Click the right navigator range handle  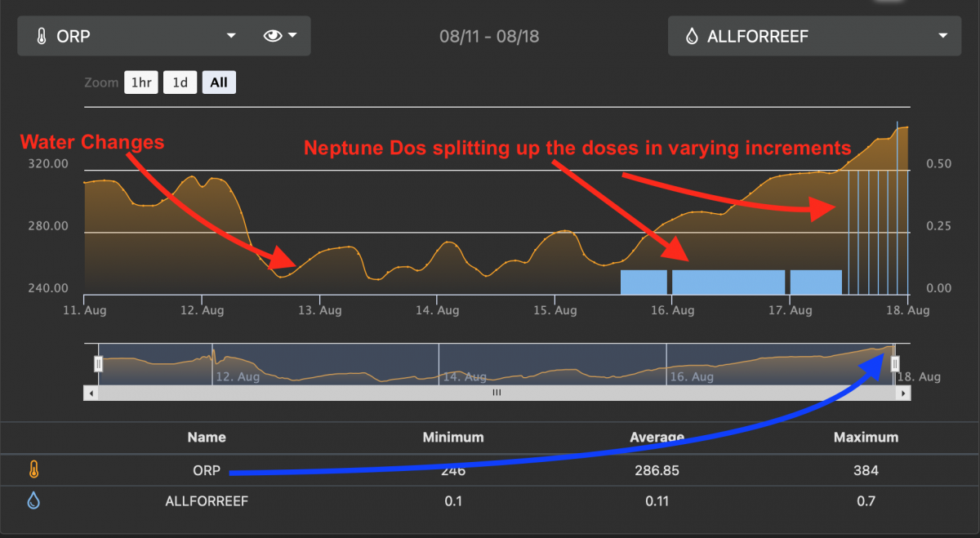pos(895,364)
